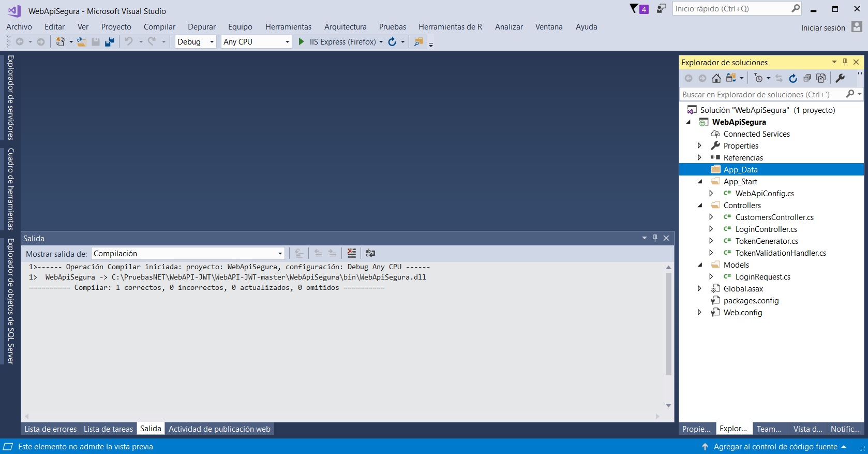Click the Save All disks icon
868x454 pixels.
110,42
